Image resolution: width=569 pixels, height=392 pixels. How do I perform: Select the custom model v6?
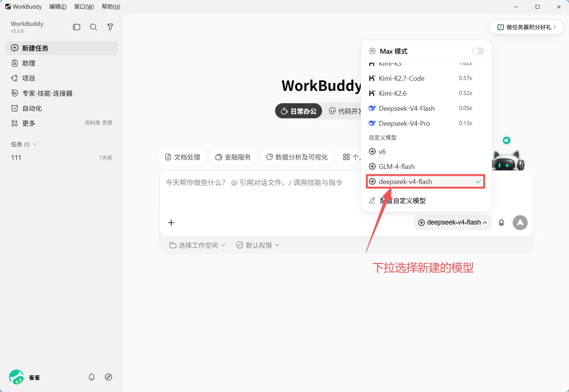point(426,151)
